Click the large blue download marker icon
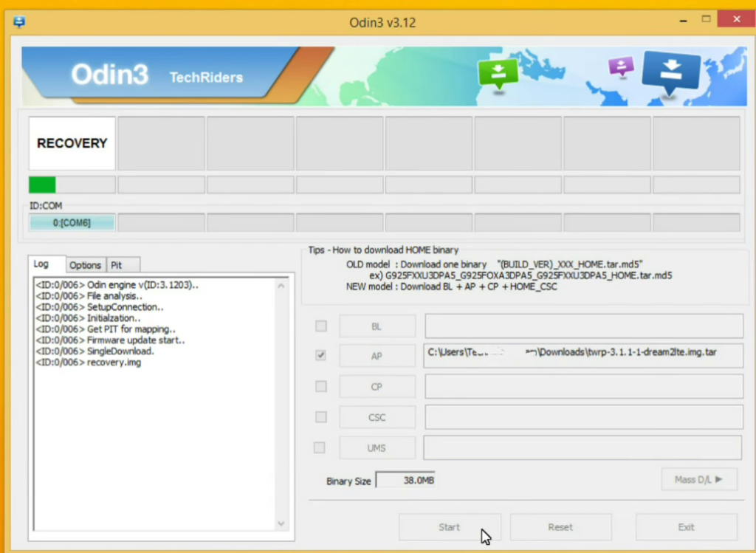This screenshot has height=553, width=756. click(x=670, y=73)
